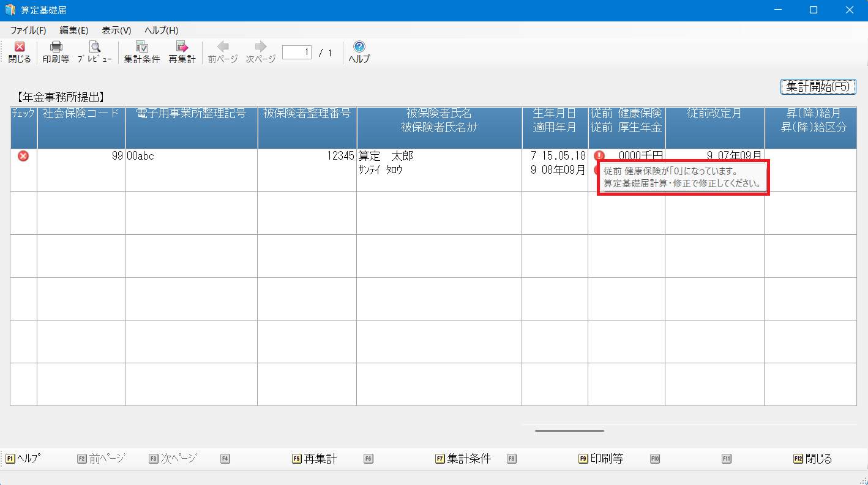Click the 前ページ arrow icon
Viewport: 868px width, 485px height.
coord(223,46)
